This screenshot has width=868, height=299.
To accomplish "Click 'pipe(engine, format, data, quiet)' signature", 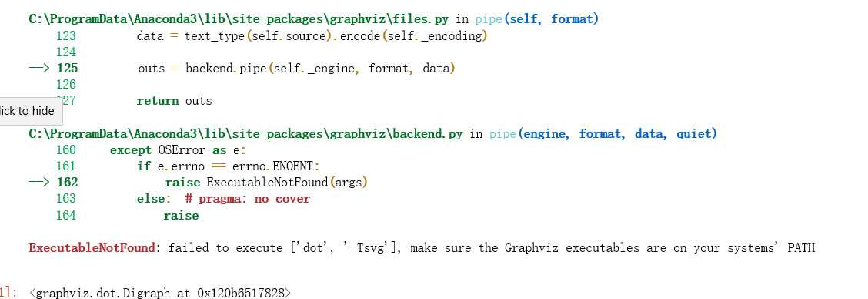I will 603,133.
